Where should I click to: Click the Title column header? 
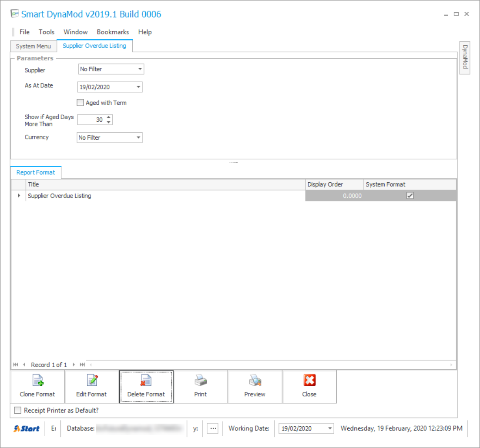coord(165,184)
